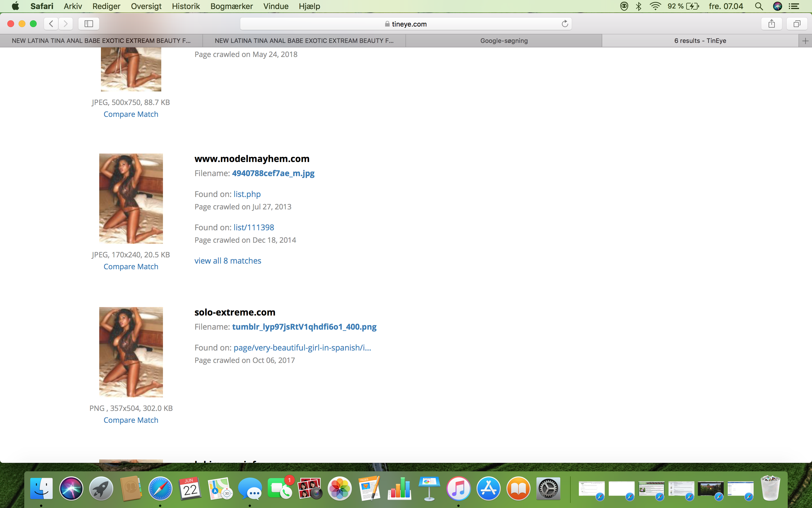Open the battery status at 92 %
Screen dimensions: 812x508
[x=683, y=6]
